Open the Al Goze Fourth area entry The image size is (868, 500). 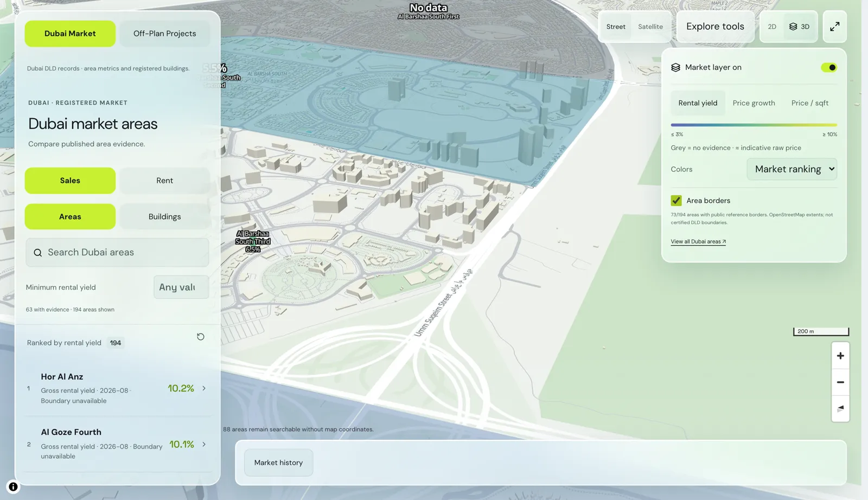point(118,444)
